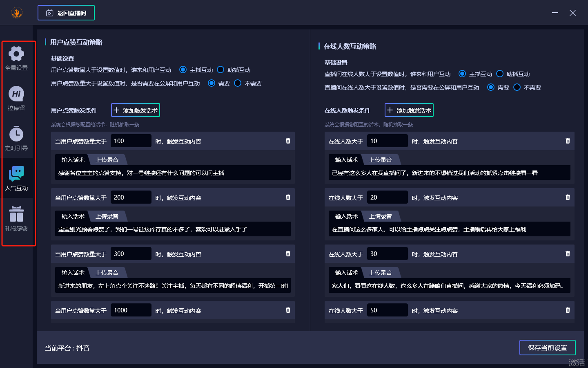Delete the 点赞 100 trigger rule
This screenshot has width=588, height=368.
click(288, 141)
